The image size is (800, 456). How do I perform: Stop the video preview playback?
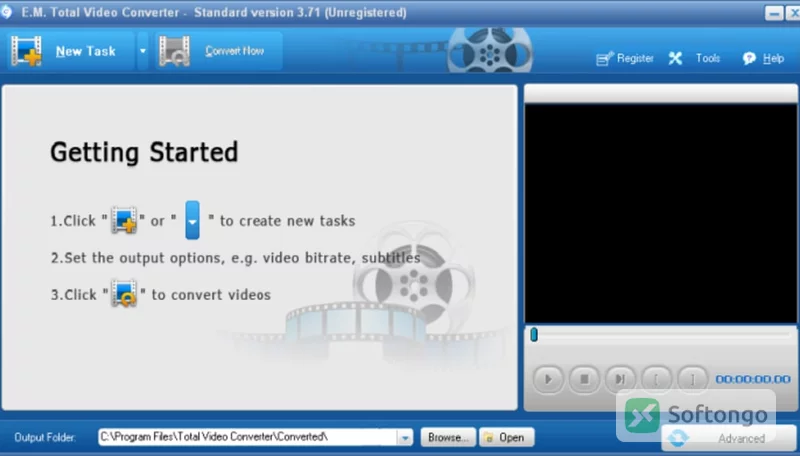[584, 379]
